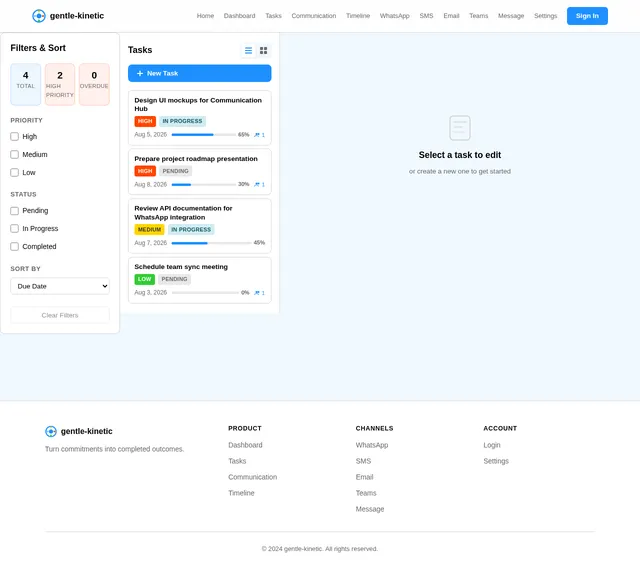Click the Sign In button
Viewport: 640px width, 566px height.
click(x=587, y=16)
